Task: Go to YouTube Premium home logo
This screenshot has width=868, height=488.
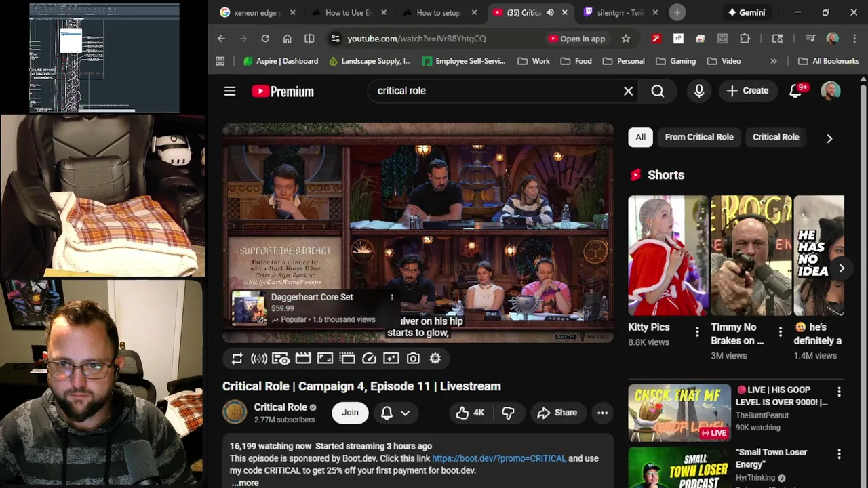Action: click(x=282, y=91)
